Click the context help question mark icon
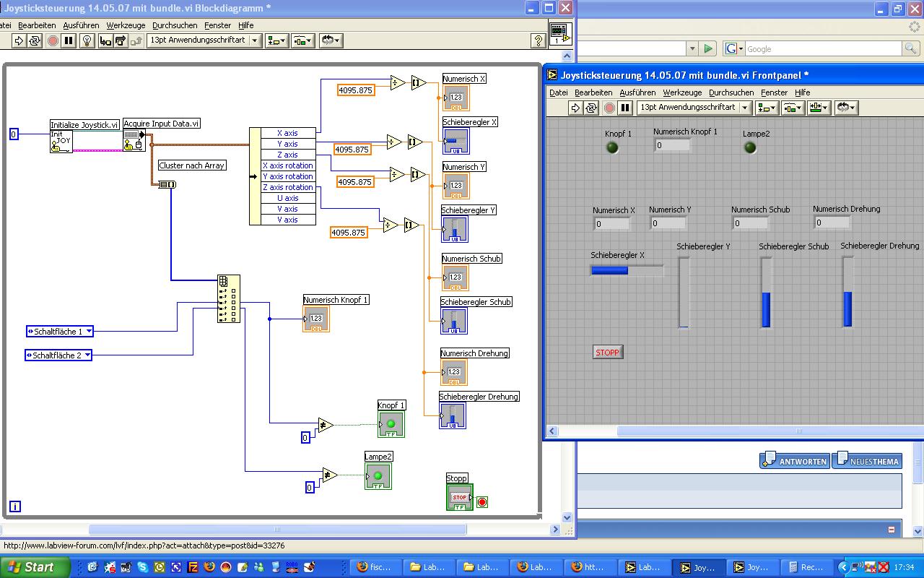This screenshot has width=924, height=578. (x=537, y=40)
